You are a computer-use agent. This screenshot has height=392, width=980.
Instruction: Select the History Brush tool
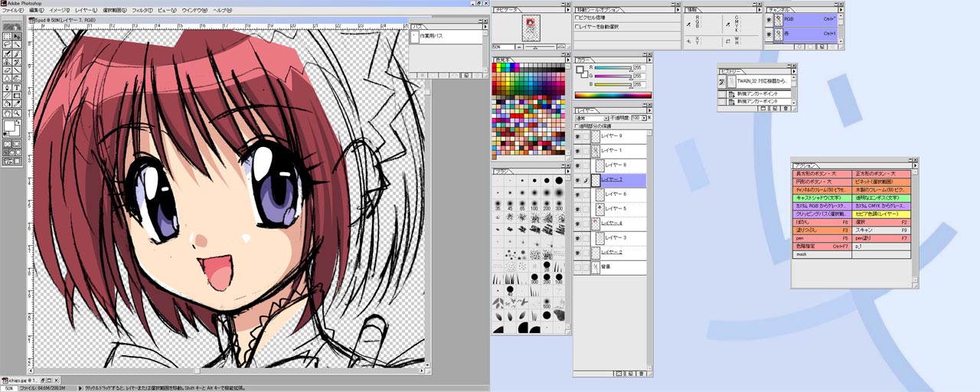point(17,62)
